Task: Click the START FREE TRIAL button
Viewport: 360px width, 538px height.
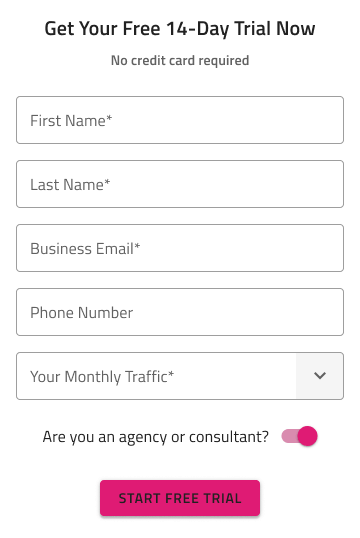Action: point(180,498)
